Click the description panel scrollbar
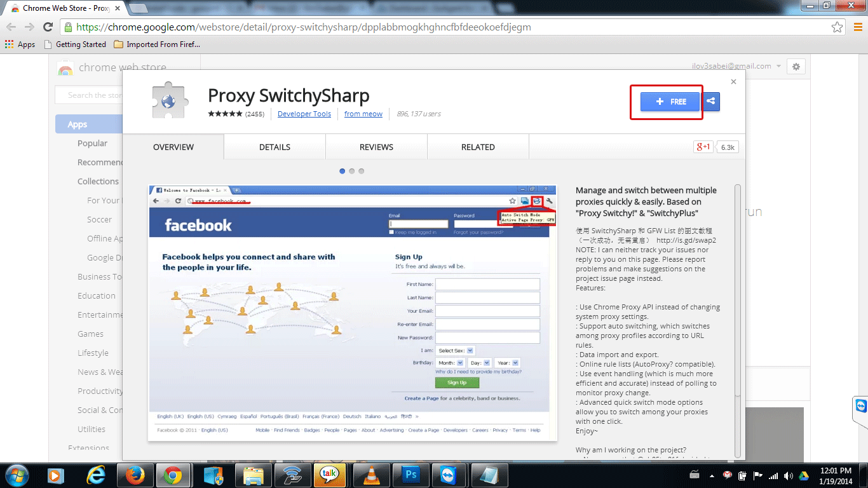This screenshot has height=488, width=868. coord(738,289)
